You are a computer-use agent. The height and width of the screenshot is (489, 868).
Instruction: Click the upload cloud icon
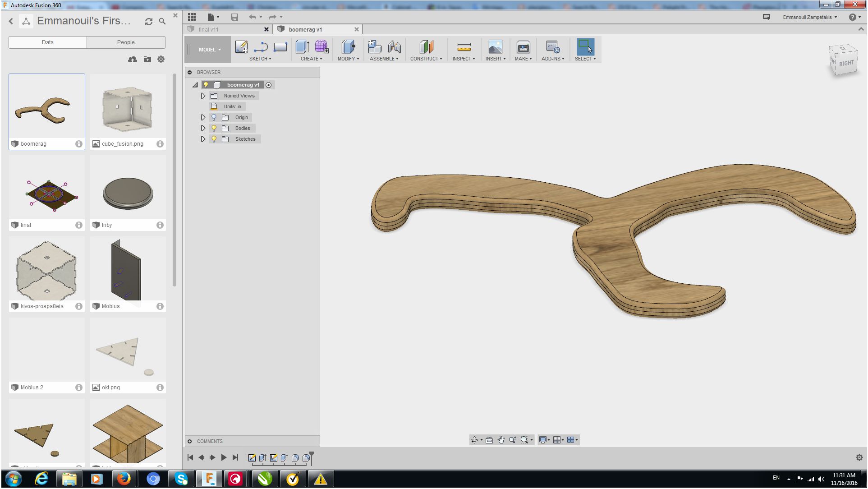coord(133,59)
